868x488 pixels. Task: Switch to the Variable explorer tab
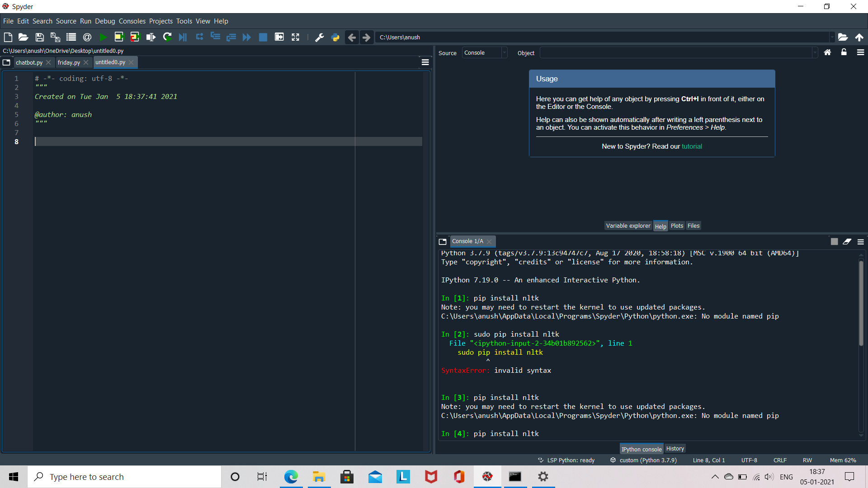628,226
